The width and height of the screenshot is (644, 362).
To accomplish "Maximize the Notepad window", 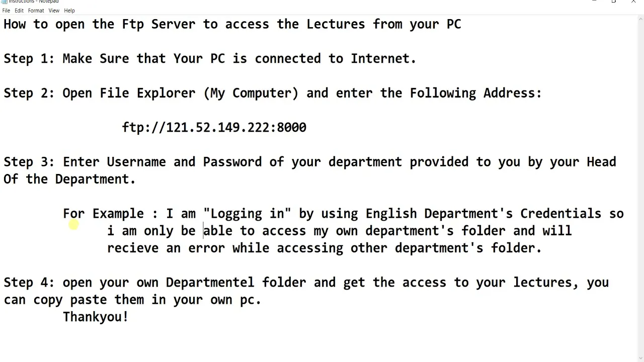I will [x=614, y=2].
